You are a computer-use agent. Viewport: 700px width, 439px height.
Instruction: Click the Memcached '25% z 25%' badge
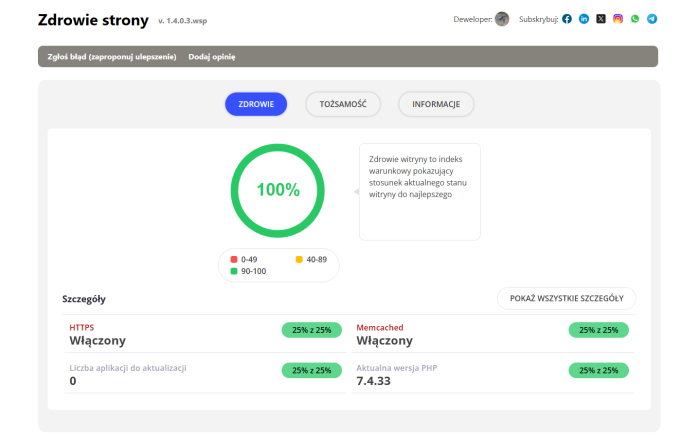(x=599, y=329)
